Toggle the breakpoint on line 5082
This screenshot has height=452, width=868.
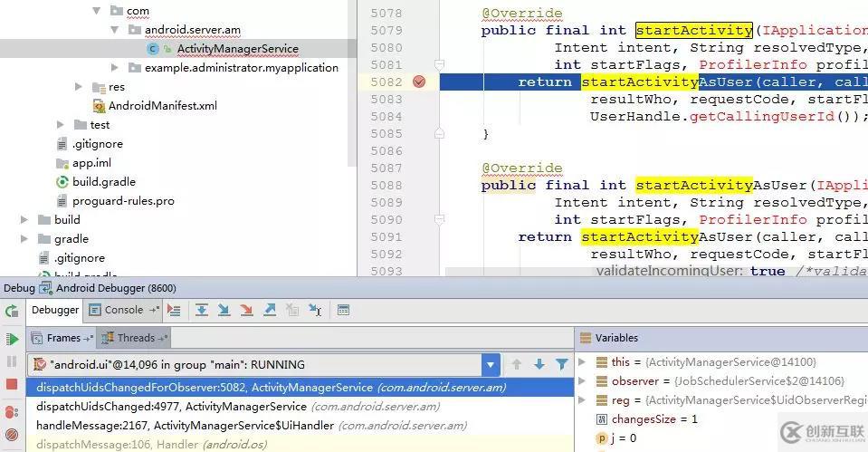click(419, 82)
